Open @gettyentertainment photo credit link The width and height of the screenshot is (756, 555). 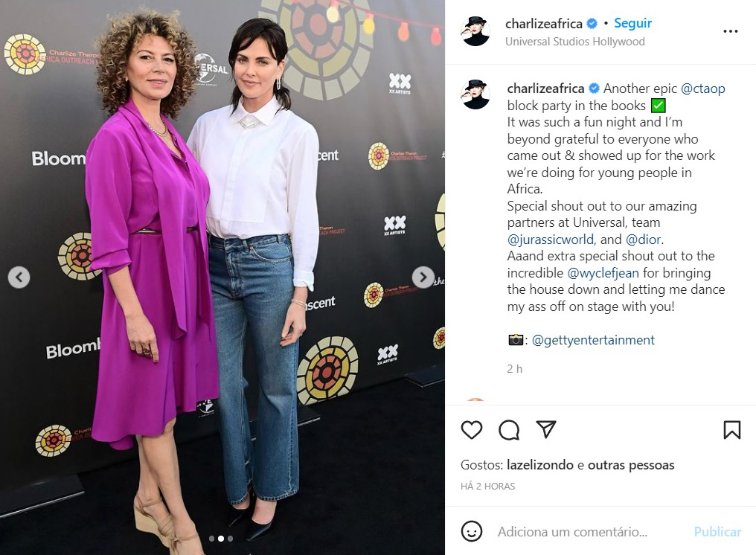coord(593,340)
